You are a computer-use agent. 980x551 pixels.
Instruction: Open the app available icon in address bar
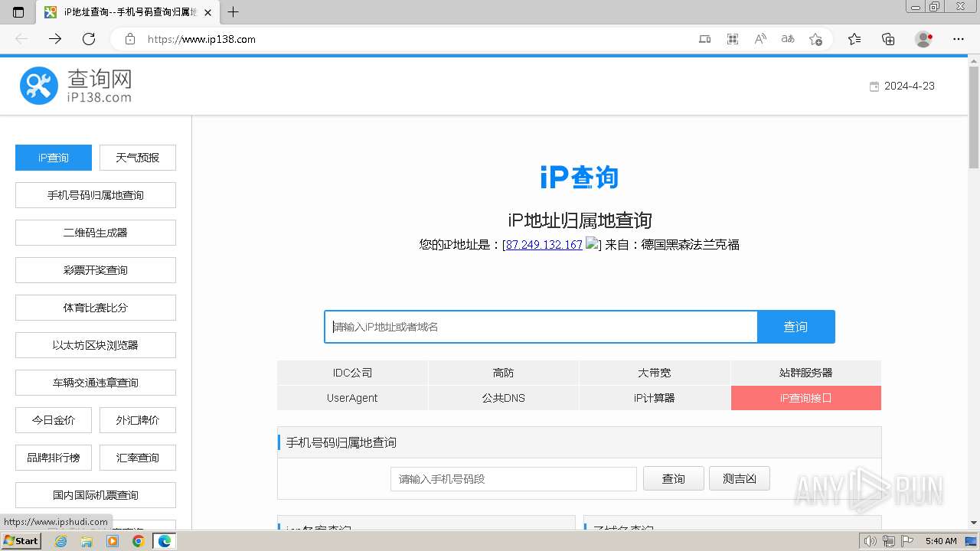pos(705,39)
